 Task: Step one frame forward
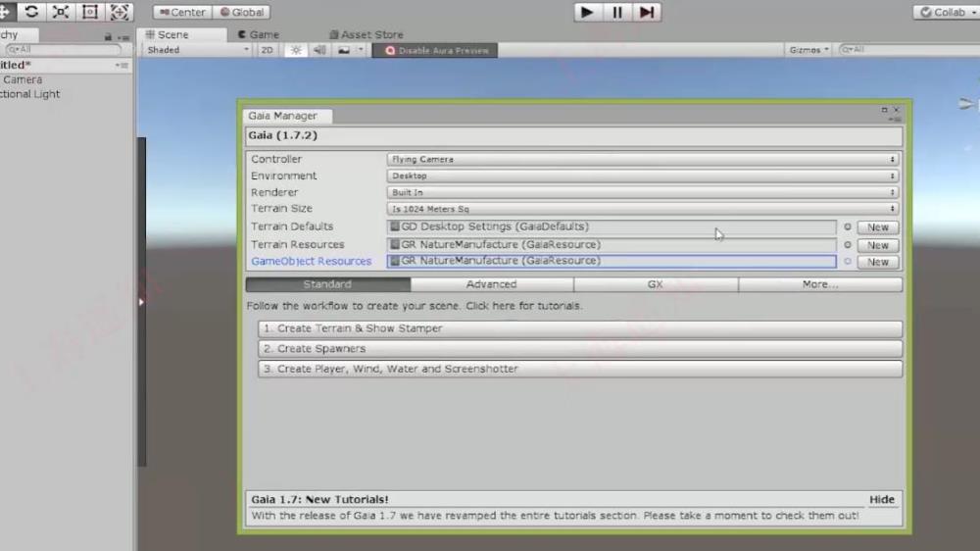click(646, 13)
